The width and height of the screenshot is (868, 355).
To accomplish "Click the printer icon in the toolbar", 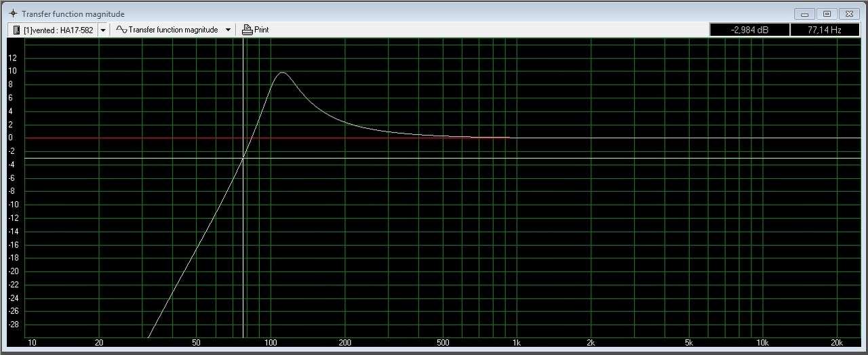I will click(247, 30).
